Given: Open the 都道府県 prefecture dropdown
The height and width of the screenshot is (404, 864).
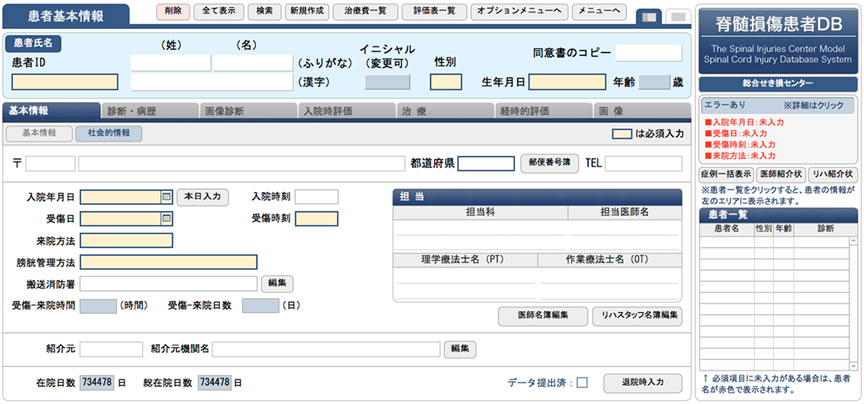Looking at the screenshot, I should 485,163.
